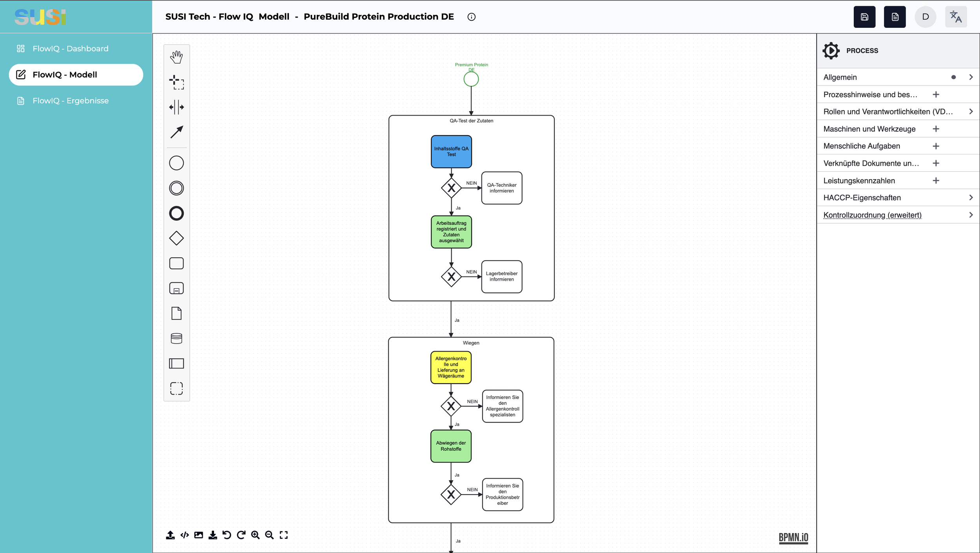Viewport: 980px width, 553px height.
Task: Open Verknüpfte Dokumente group header
Action: click(x=871, y=163)
